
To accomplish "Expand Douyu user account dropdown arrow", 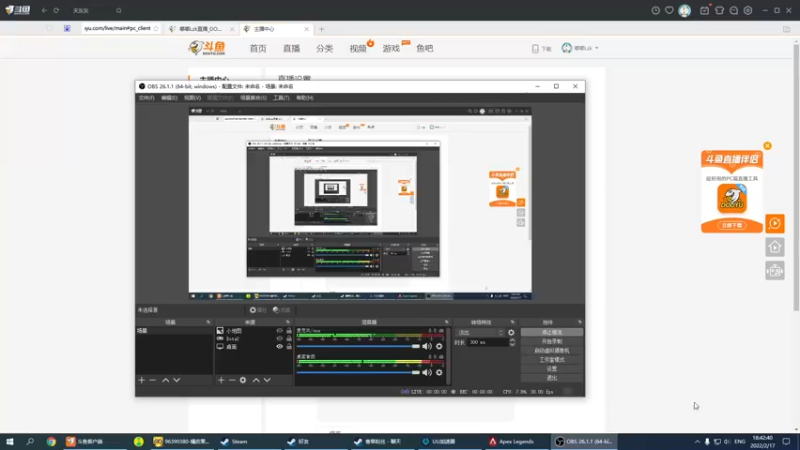I will tap(596, 48).
